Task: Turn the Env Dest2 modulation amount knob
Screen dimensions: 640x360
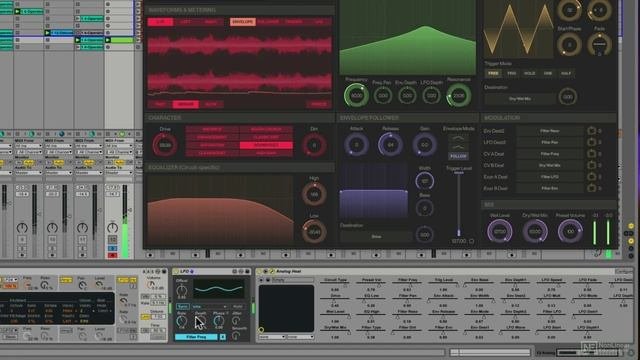Action: click(591, 131)
